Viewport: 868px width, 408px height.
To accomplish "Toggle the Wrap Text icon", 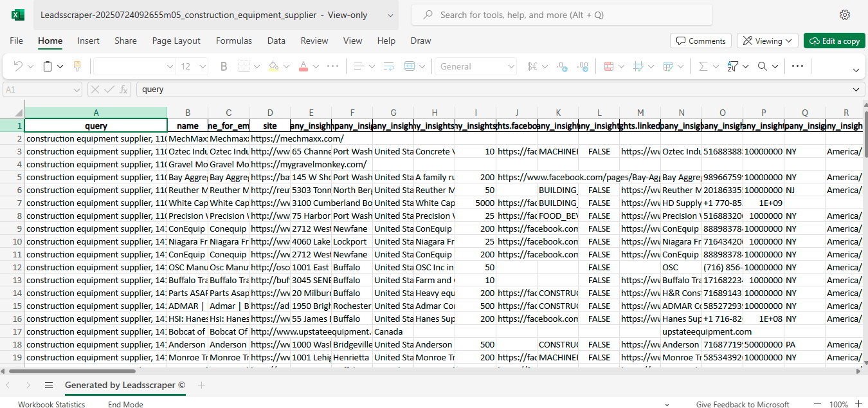I will [x=388, y=66].
